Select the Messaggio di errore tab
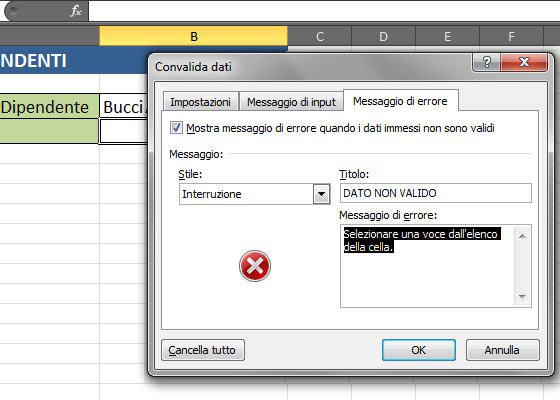This screenshot has height=400, width=560. (400, 101)
